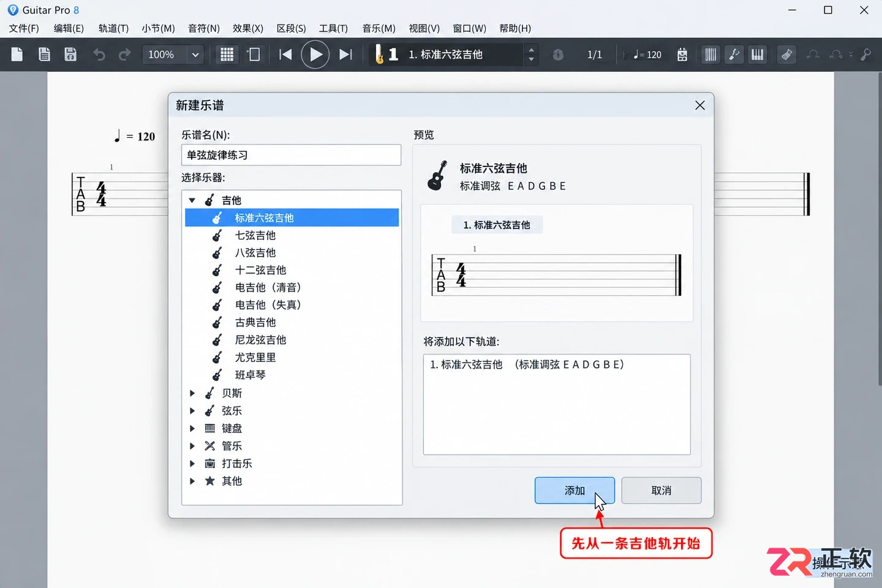The image size is (882, 588).
Task: Open the 工具(T) menu
Action: tap(333, 28)
